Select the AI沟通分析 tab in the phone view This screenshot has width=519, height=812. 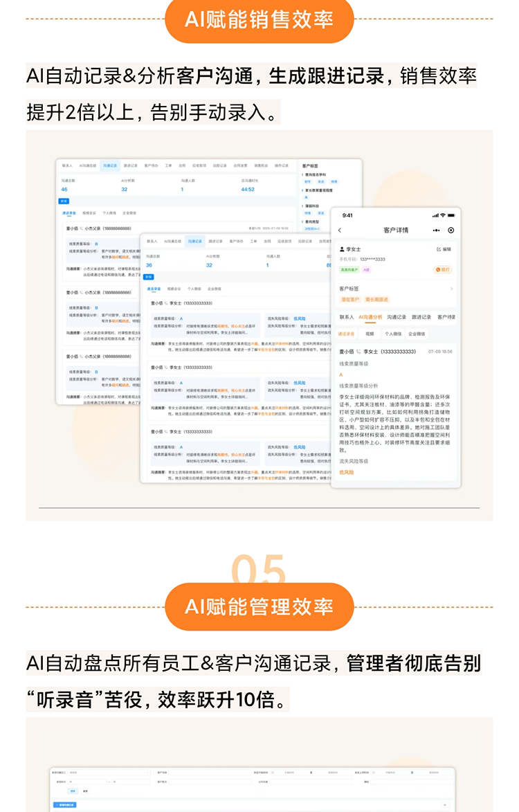370,317
